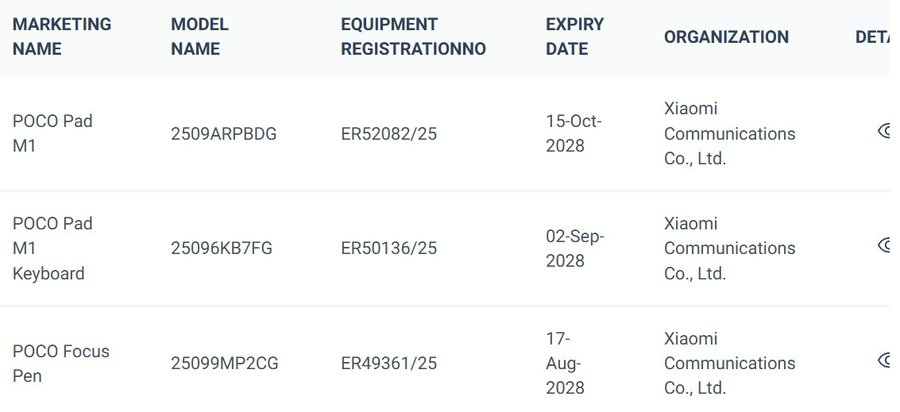
Task: View details of POCO Pad M1 row
Action: [884, 131]
